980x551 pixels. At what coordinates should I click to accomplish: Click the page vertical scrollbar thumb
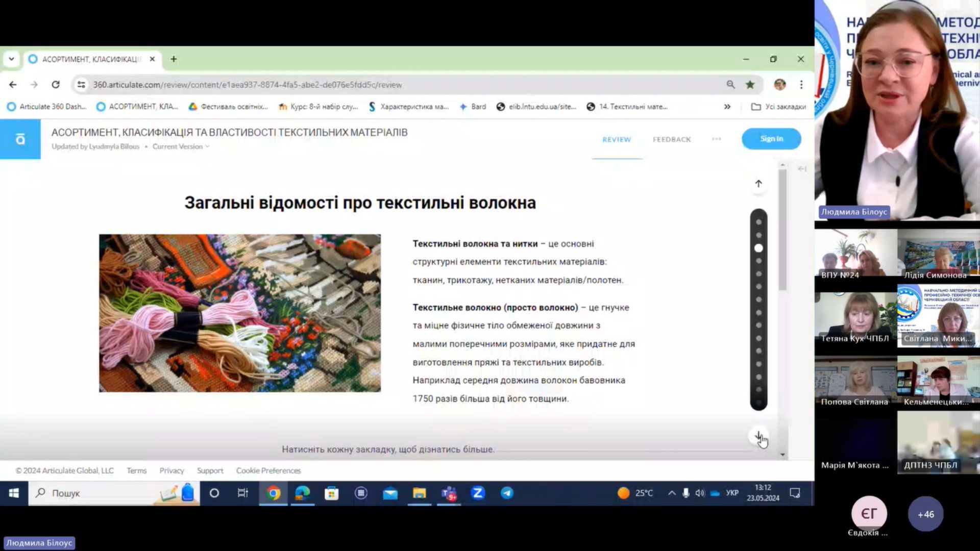coord(782,230)
